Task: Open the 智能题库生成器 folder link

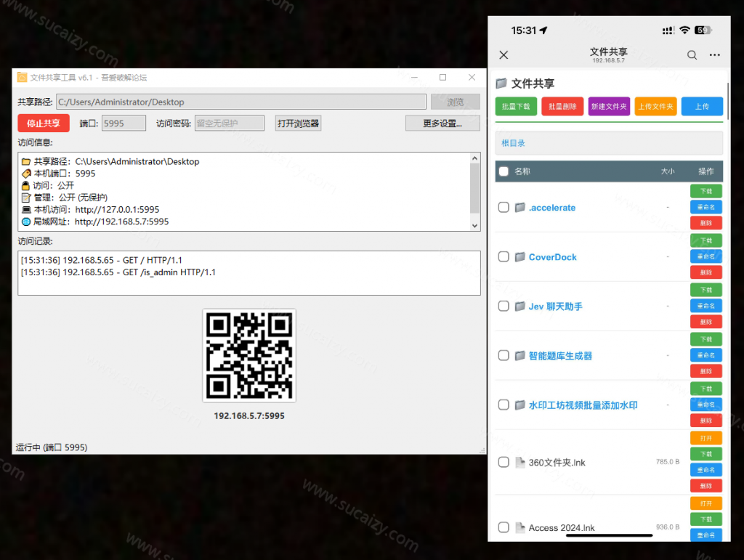Action: pyautogui.click(x=560, y=356)
